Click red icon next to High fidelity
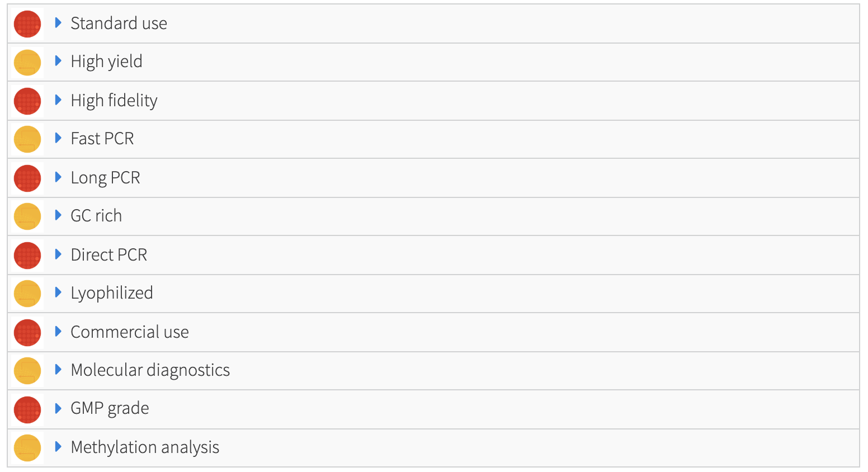868x472 pixels. pos(27,101)
